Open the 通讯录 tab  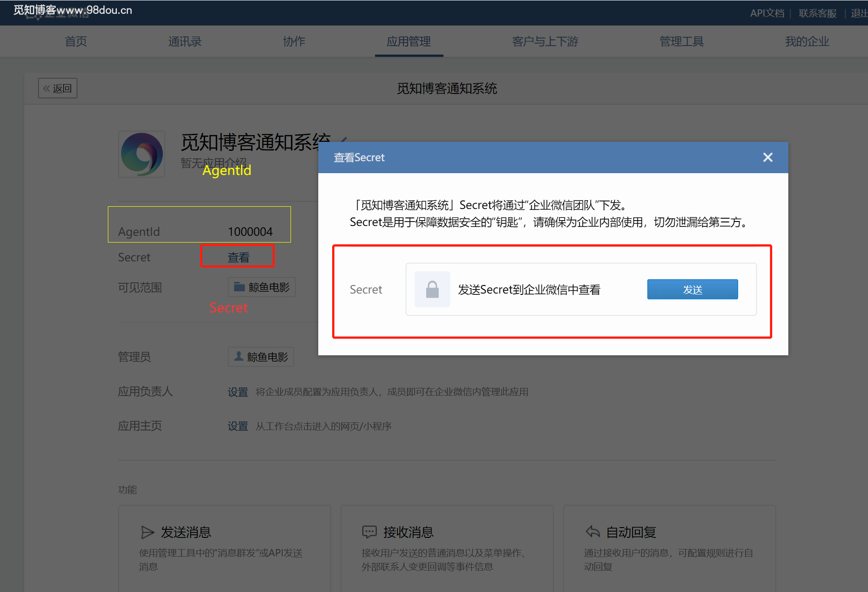pos(185,41)
